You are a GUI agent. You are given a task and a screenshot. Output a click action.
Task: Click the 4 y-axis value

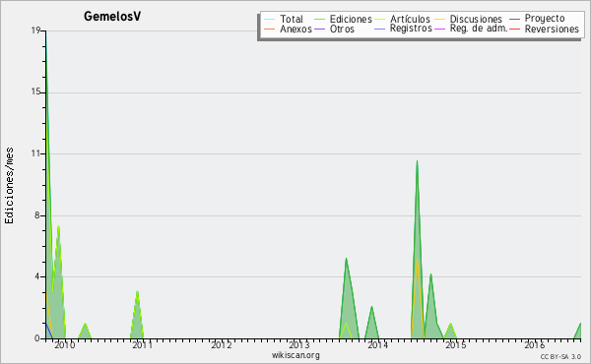click(x=37, y=276)
